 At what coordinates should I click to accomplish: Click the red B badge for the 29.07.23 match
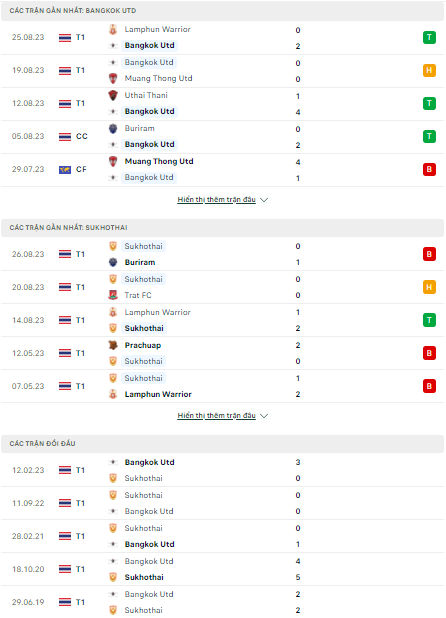click(x=429, y=169)
